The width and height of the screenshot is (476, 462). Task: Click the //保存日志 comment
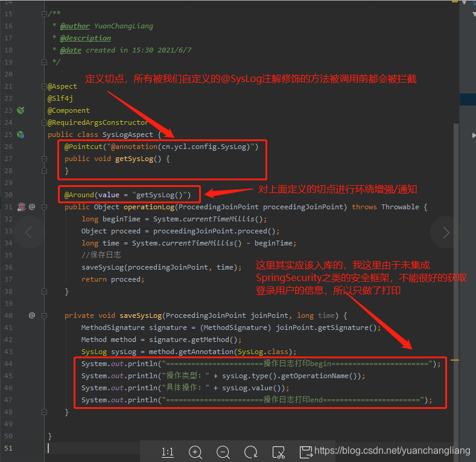(101, 255)
